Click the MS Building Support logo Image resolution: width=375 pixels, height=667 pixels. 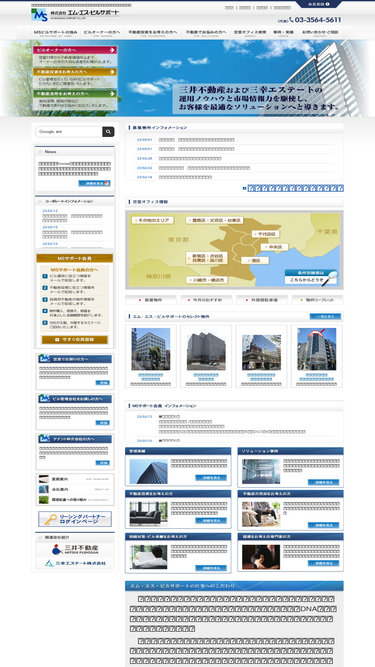click(75, 14)
